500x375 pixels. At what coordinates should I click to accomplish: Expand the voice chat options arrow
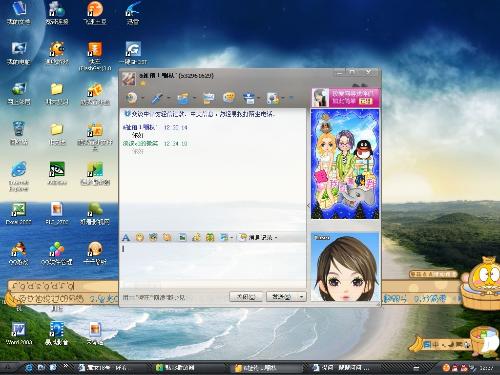(168, 98)
